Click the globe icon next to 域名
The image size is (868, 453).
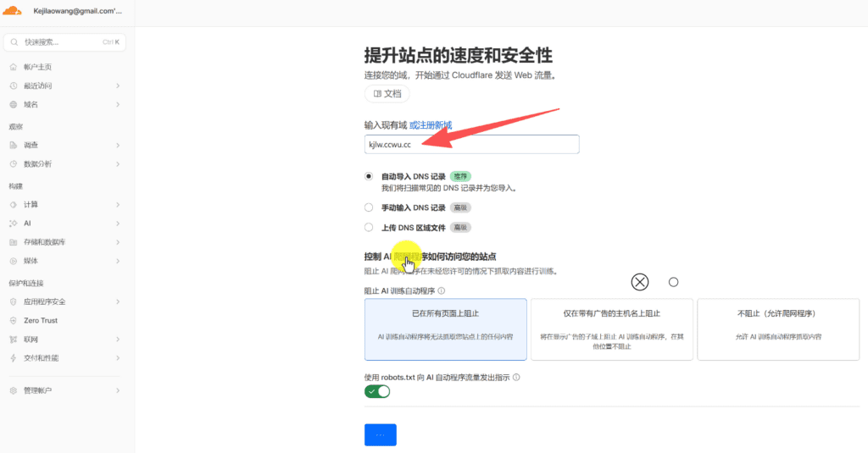pyautogui.click(x=14, y=104)
